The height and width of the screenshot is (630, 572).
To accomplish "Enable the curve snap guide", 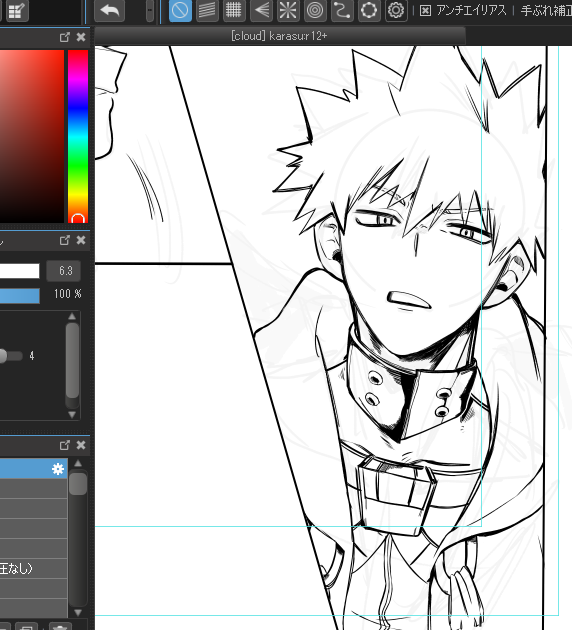I will (x=342, y=10).
